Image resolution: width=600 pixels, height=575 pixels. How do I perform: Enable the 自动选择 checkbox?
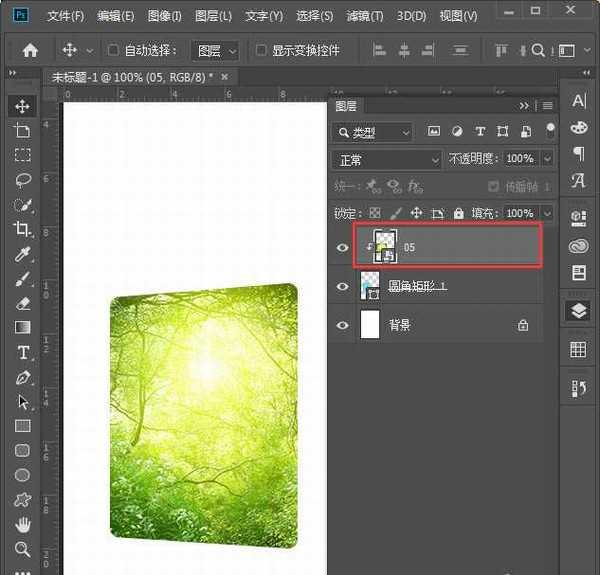click(x=113, y=50)
